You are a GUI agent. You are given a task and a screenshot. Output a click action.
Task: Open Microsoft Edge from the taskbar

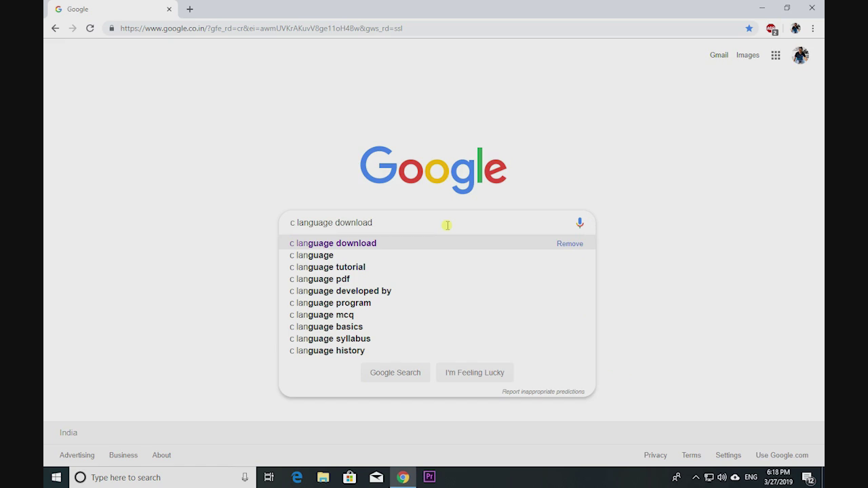[297, 477]
